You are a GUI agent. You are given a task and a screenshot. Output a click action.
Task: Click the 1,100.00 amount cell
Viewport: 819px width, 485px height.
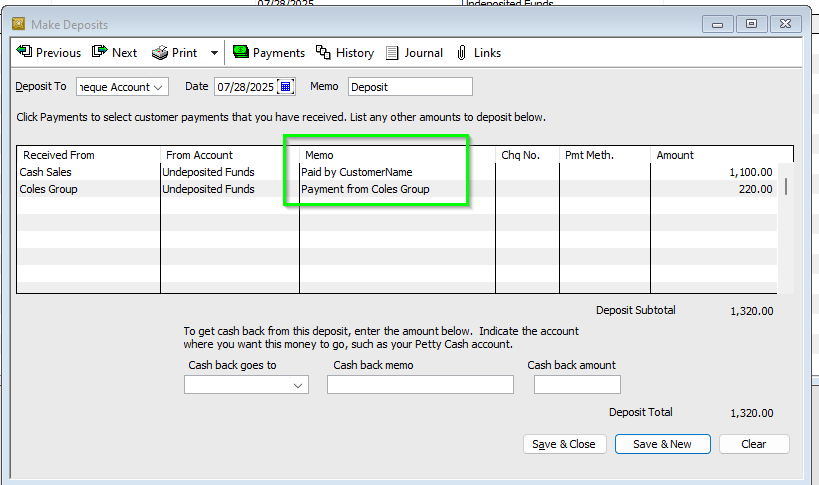713,172
